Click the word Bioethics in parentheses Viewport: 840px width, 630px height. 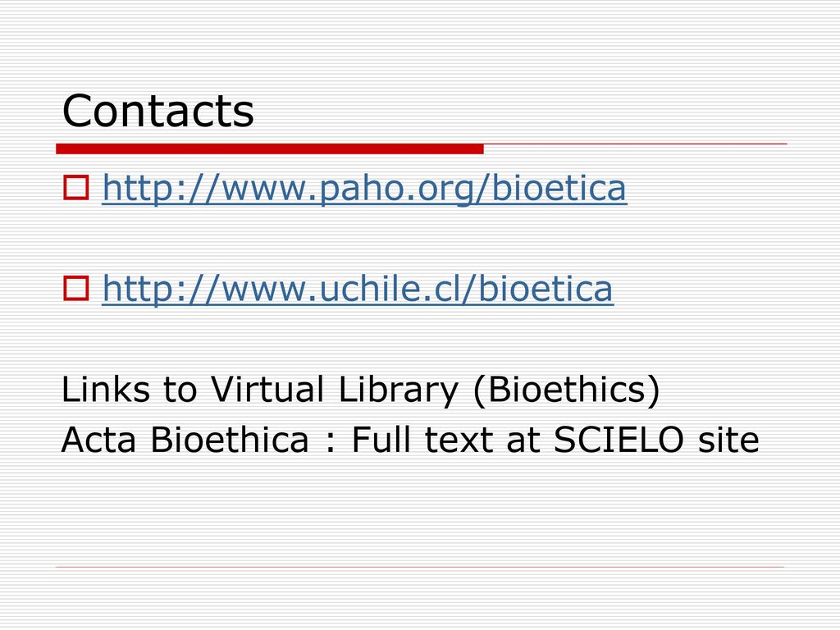click(566, 390)
